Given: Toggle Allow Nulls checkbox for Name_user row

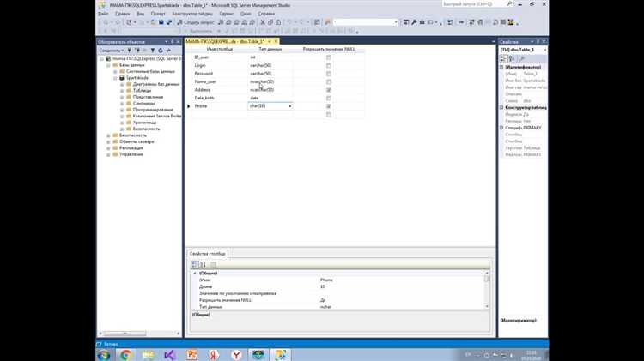Looking at the screenshot, I should (329, 82).
